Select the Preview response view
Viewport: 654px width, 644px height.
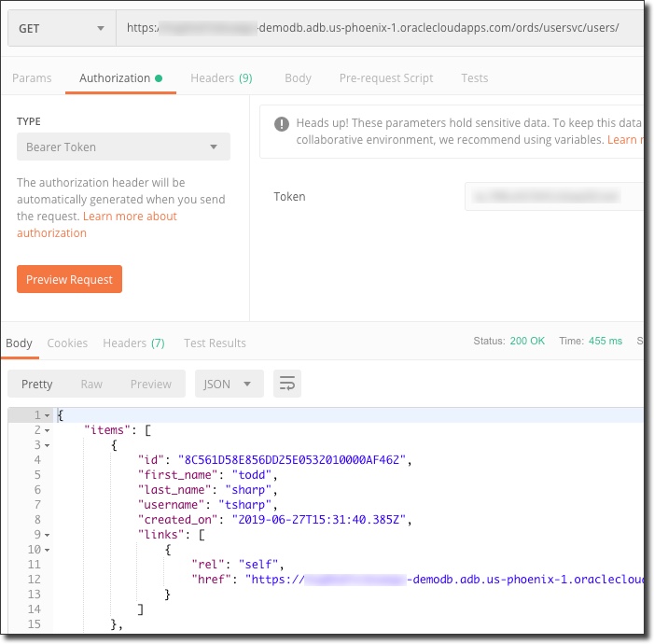151,384
